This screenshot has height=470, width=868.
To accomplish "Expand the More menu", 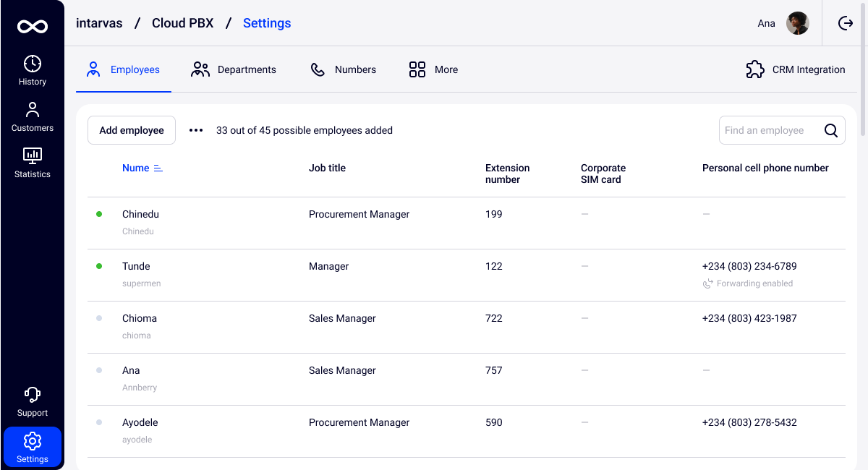I will coord(433,69).
